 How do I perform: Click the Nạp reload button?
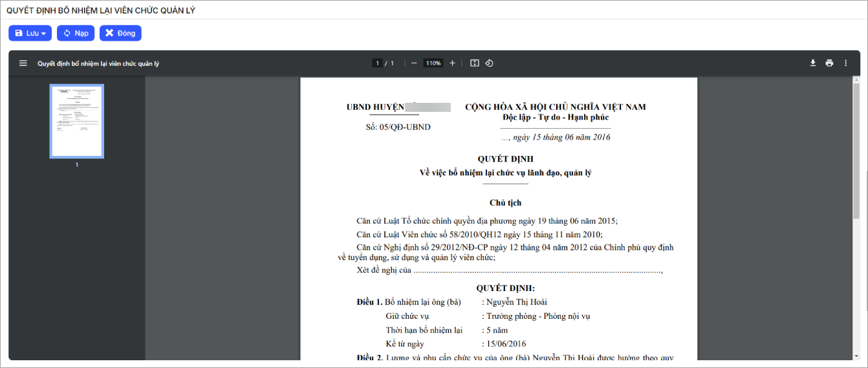coord(76,33)
